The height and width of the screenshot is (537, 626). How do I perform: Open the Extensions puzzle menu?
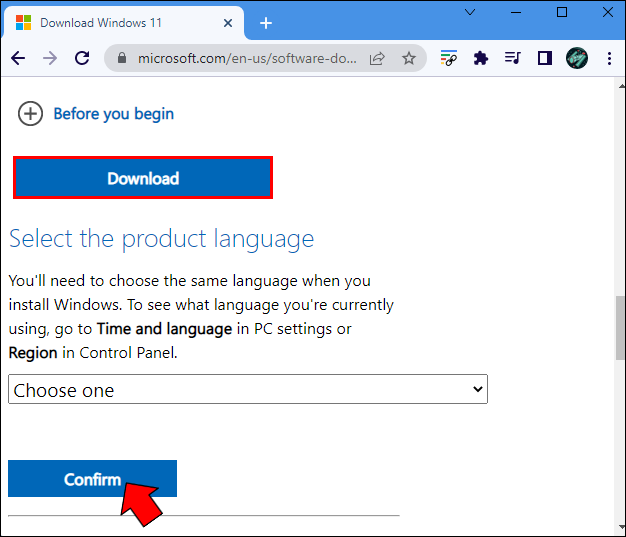point(481,58)
